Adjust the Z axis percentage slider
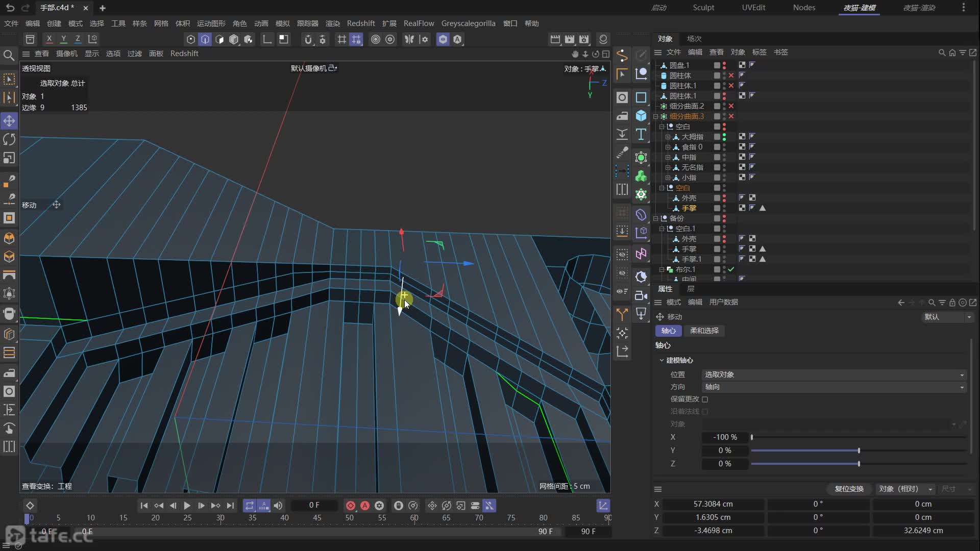This screenshot has height=551, width=980. pos(859,464)
